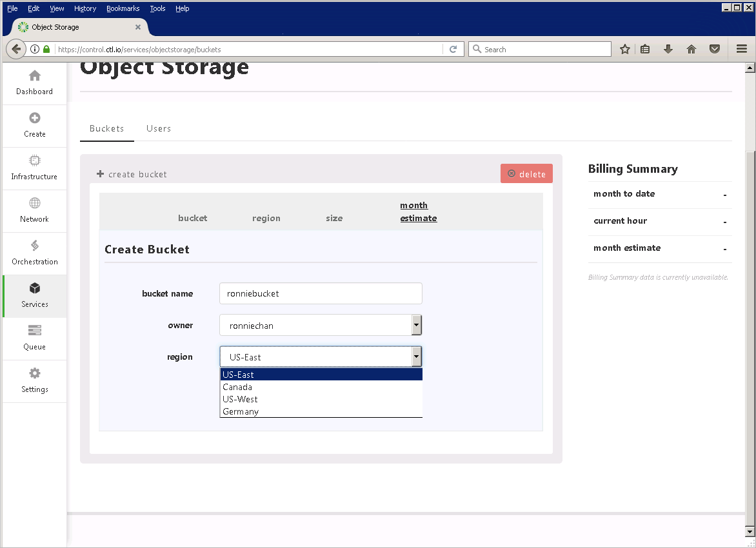This screenshot has width=756, height=548.
Task: Select Germany region option
Action: 321,411
